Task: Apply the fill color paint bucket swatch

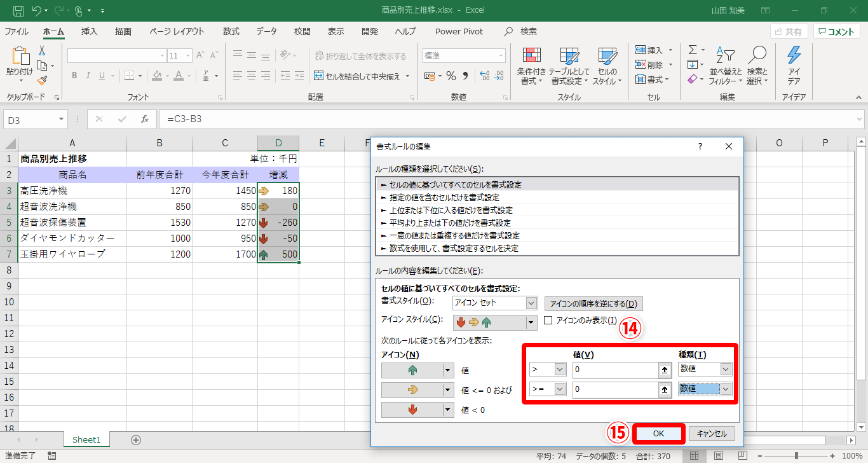Action: [x=157, y=76]
